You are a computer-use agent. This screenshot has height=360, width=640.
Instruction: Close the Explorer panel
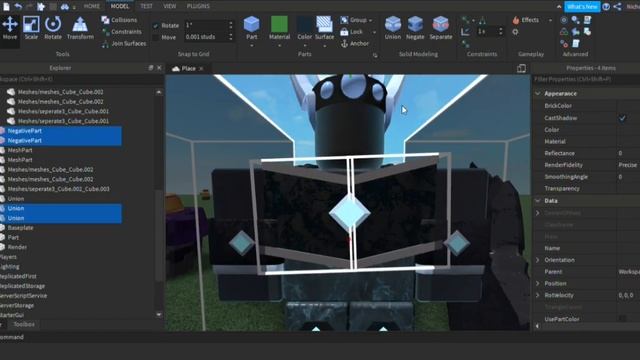159,68
